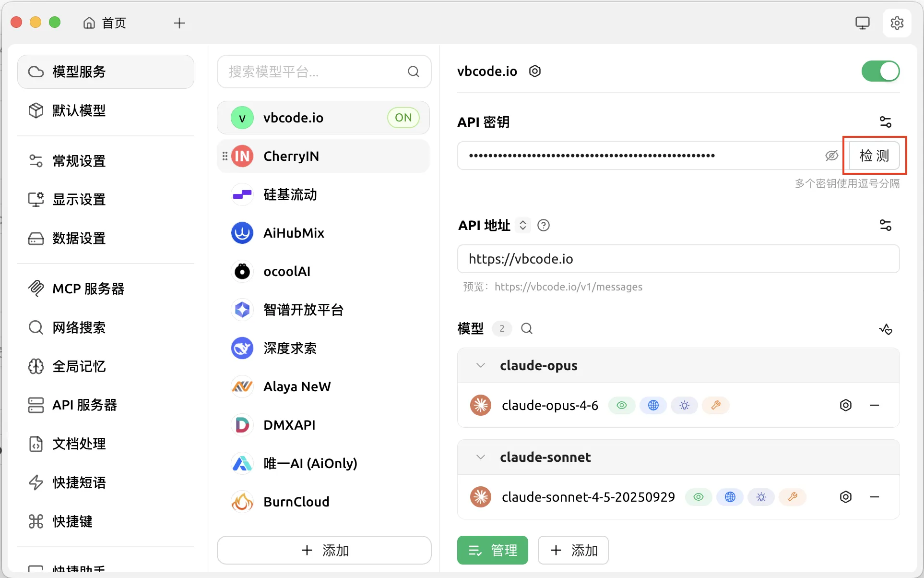924x578 pixels.
Task: Click 检测 to check the API key
Action: point(874,156)
